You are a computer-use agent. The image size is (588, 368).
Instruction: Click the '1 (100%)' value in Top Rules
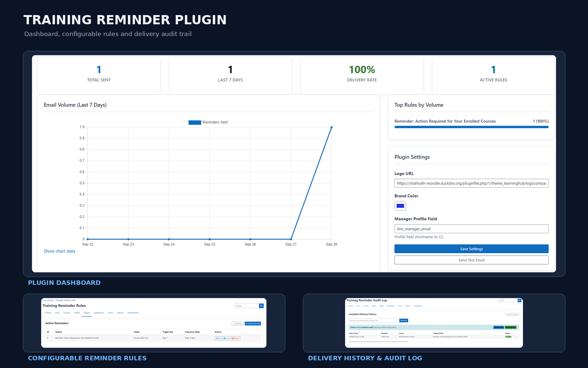coord(541,121)
